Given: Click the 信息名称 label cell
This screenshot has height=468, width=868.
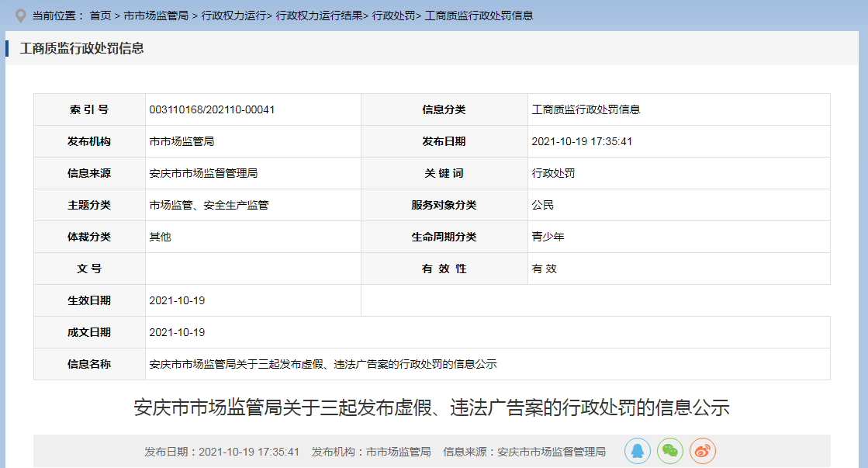Looking at the screenshot, I should [90, 365].
